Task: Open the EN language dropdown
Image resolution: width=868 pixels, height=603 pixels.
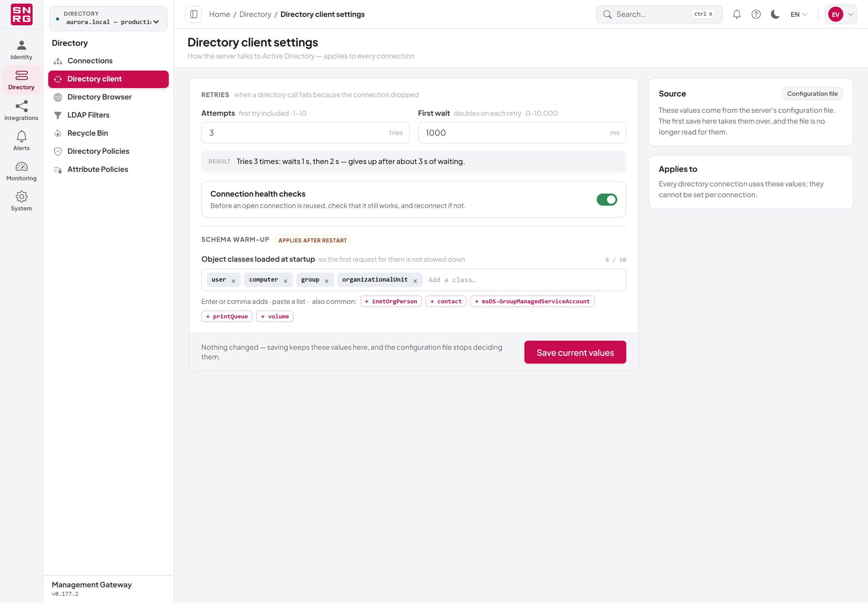Action: click(x=799, y=14)
